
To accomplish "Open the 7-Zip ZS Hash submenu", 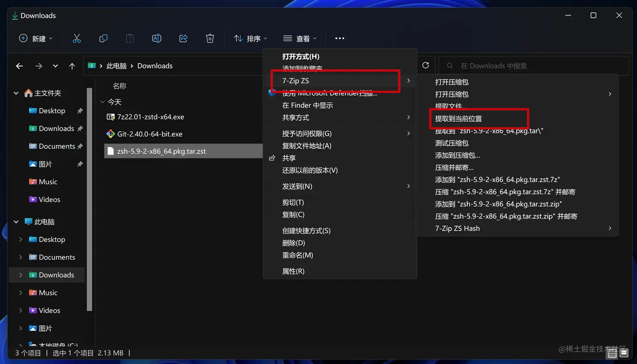I will pyautogui.click(x=517, y=228).
